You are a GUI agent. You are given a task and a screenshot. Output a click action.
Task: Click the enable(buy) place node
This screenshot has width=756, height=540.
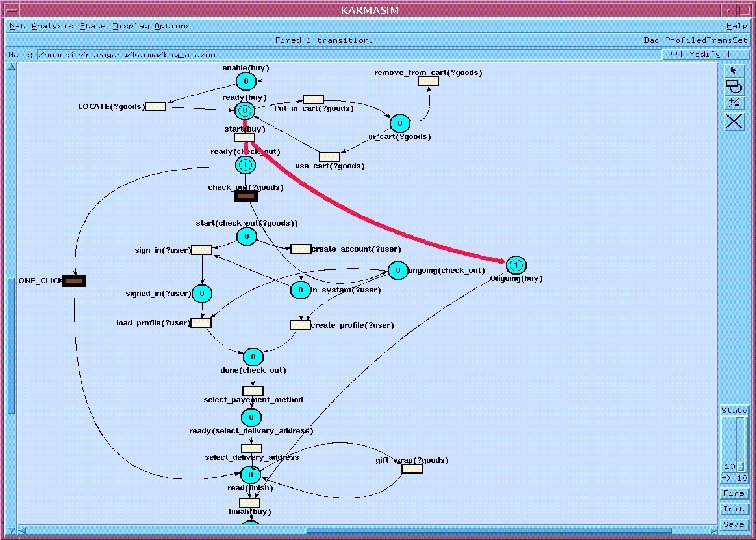coord(246,81)
